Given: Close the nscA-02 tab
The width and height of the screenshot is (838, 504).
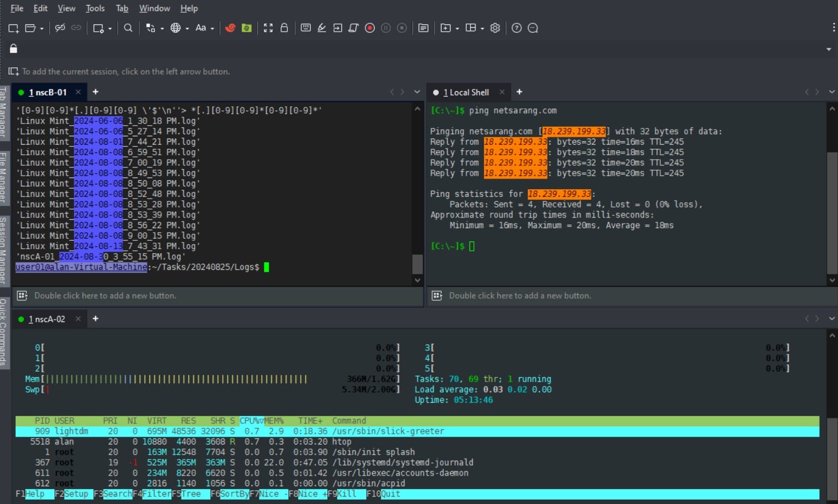Looking at the screenshot, I should 78,319.
